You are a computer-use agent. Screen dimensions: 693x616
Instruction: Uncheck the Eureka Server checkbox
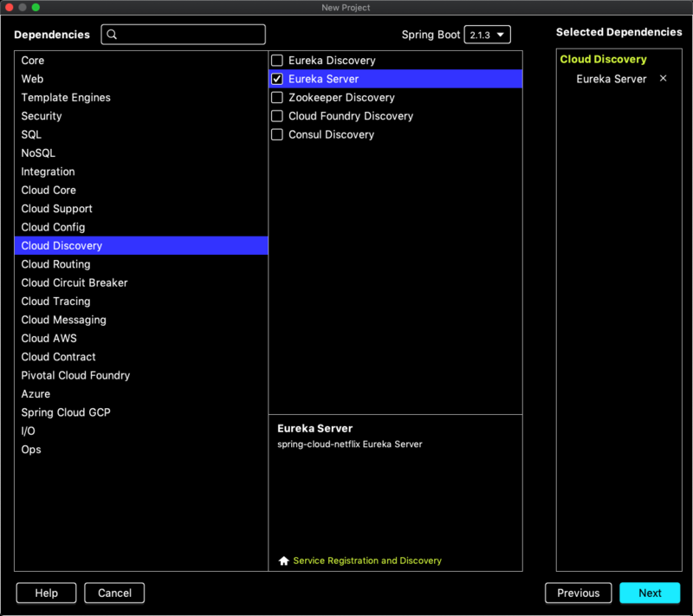pyautogui.click(x=277, y=79)
